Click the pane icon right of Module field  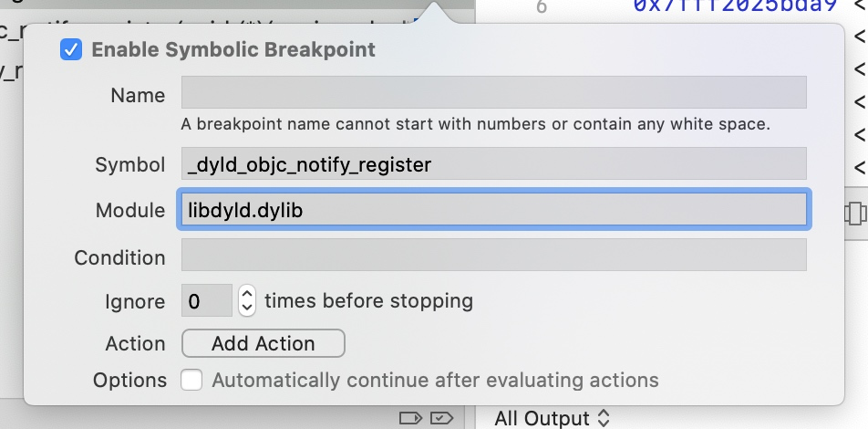click(855, 214)
